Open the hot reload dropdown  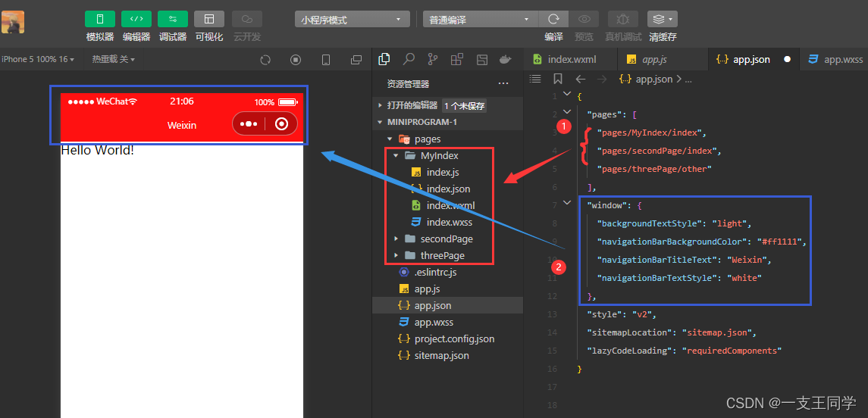coord(114,59)
